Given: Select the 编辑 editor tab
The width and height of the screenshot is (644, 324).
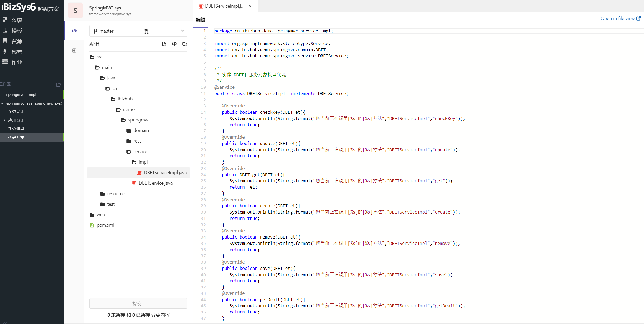Looking at the screenshot, I should [200, 20].
